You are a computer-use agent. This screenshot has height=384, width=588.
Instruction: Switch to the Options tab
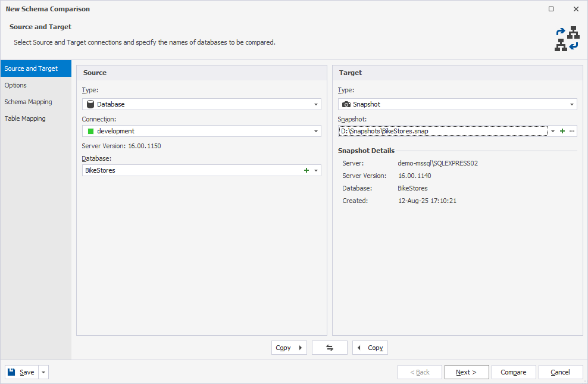click(17, 85)
